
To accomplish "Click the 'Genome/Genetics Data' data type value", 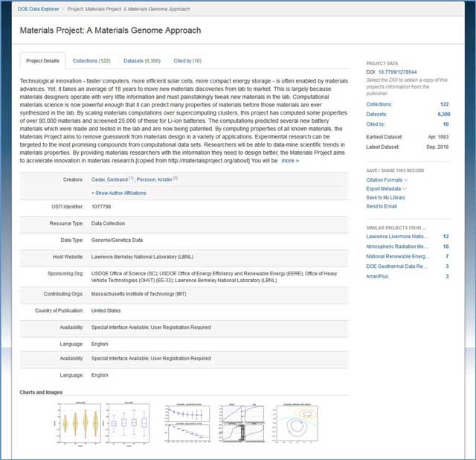I will (117, 240).
